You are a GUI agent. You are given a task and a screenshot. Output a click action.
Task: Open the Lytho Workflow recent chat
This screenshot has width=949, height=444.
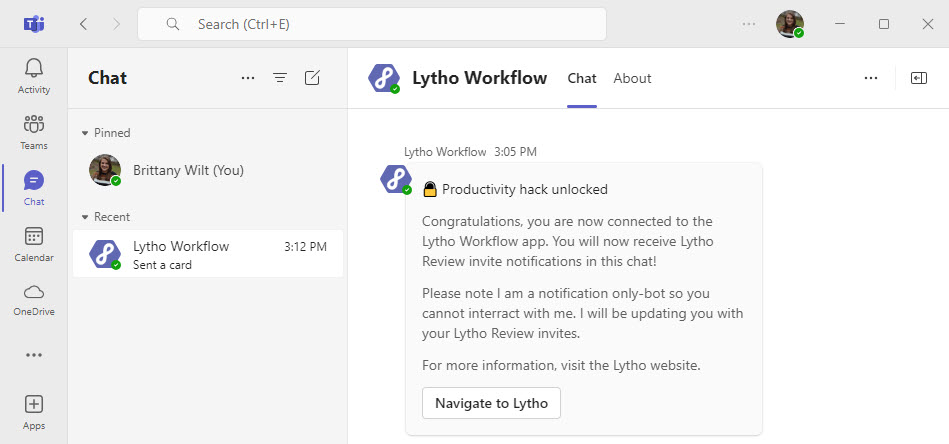tap(208, 253)
